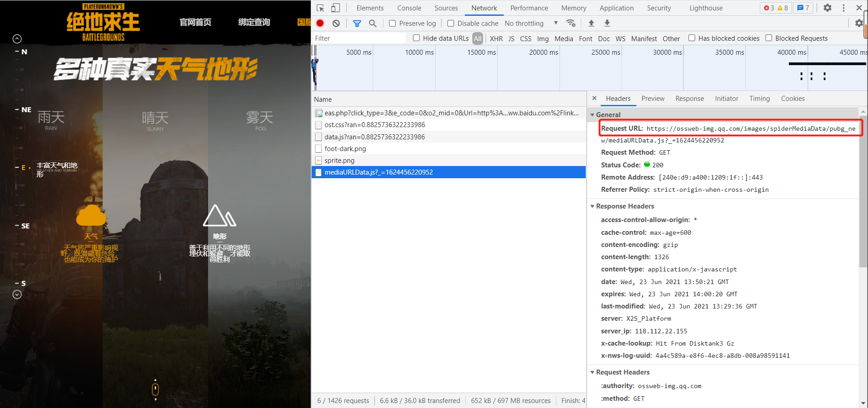Filter requests by XHR type

[x=496, y=38]
